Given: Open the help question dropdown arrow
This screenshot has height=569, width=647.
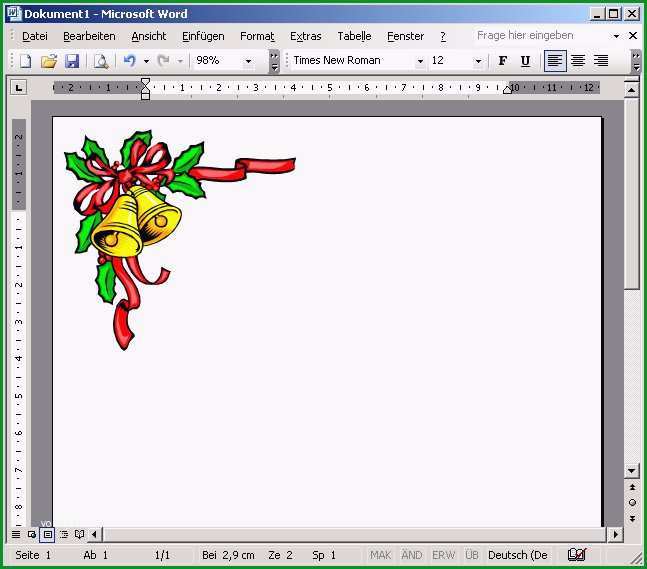Looking at the screenshot, I should tap(616, 36).
